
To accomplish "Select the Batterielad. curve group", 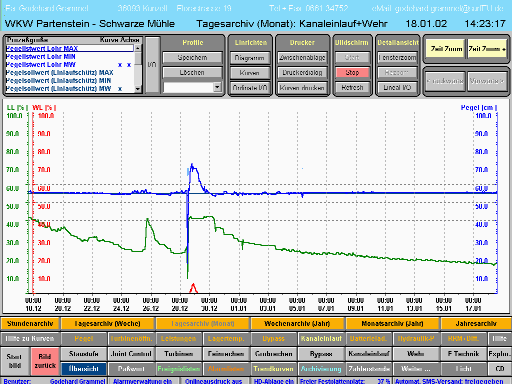I will [x=369, y=339].
